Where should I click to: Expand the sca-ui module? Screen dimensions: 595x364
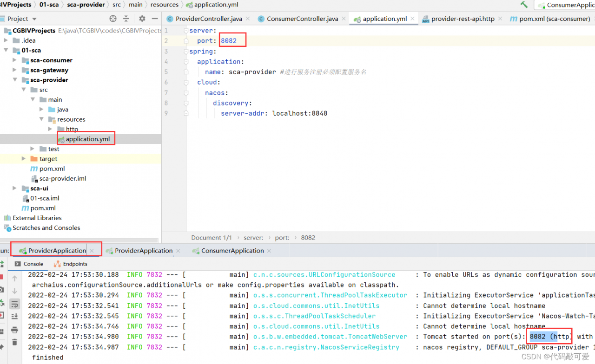coord(15,188)
